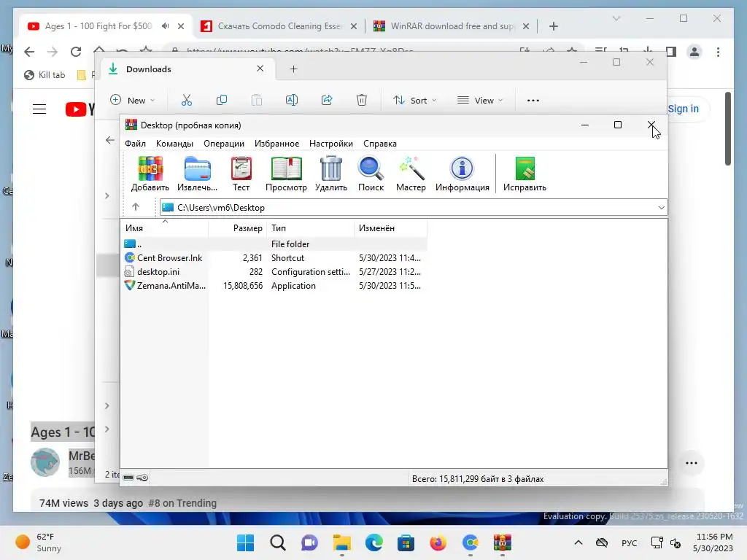Click the Kill tab bookmark
The height and width of the screenshot is (560, 747).
click(44, 75)
